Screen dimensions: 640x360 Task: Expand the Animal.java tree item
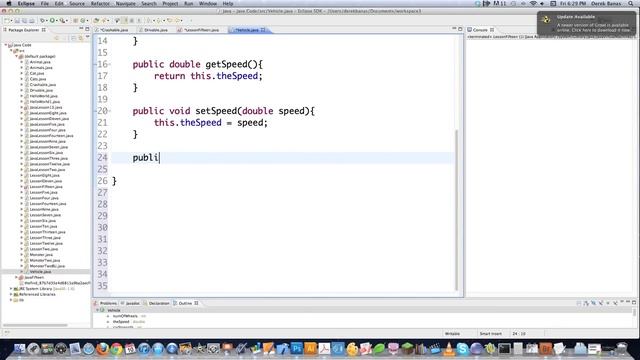22,62
